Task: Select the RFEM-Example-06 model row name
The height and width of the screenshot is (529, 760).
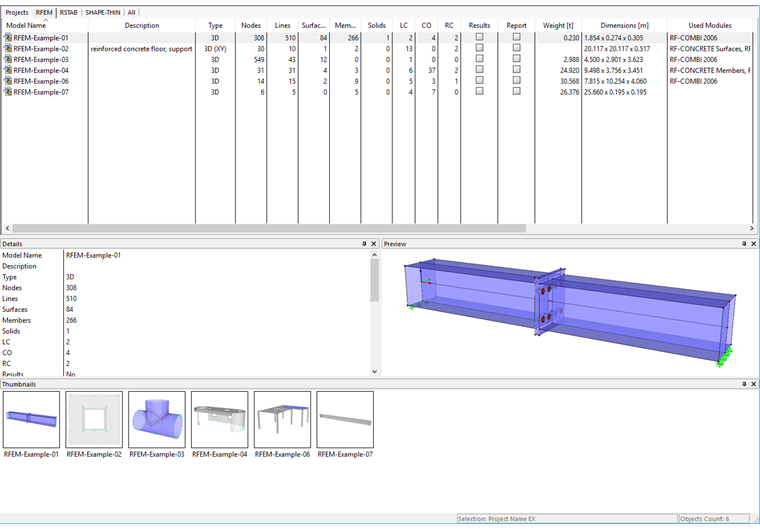Action: [41, 81]
